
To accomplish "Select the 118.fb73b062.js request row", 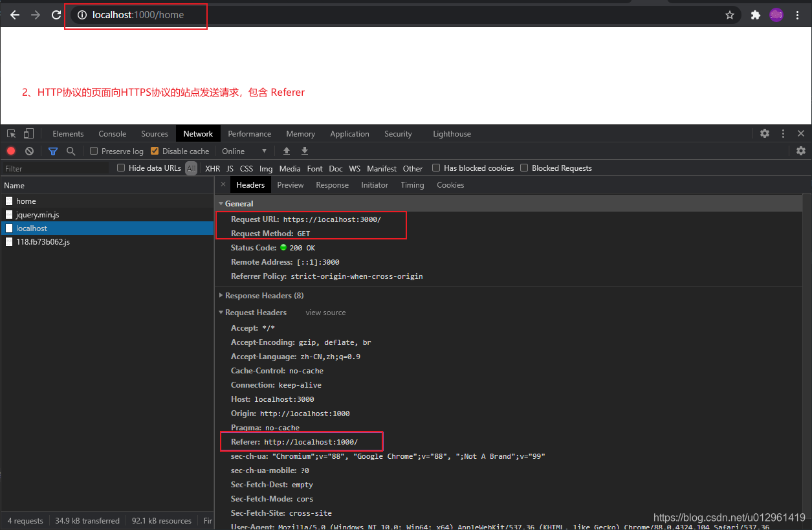I will [107, 242].
